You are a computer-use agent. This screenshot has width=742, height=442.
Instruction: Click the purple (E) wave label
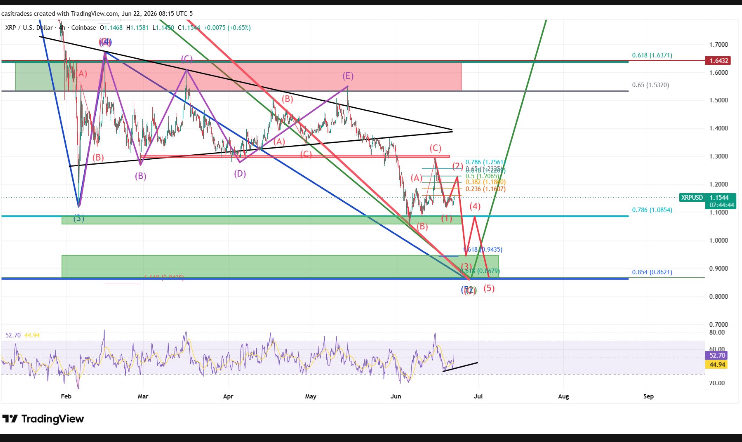(x=347, y=76)
